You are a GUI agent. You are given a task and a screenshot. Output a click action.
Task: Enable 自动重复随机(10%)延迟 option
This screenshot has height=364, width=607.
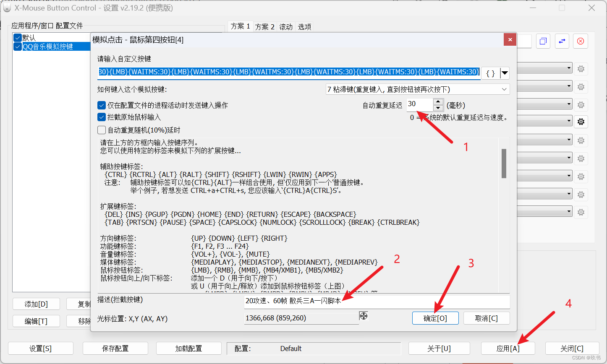coord(101,130)
